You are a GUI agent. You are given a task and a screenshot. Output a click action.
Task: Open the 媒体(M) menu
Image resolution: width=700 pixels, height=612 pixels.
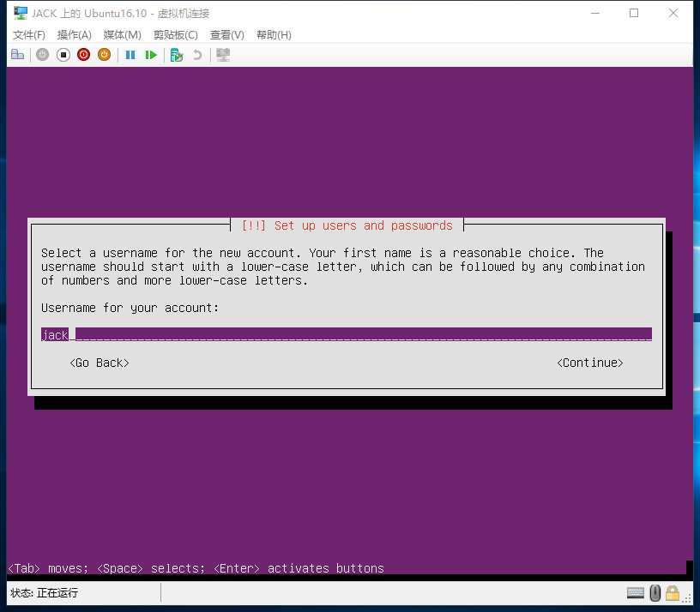click(x=123, y=35)
